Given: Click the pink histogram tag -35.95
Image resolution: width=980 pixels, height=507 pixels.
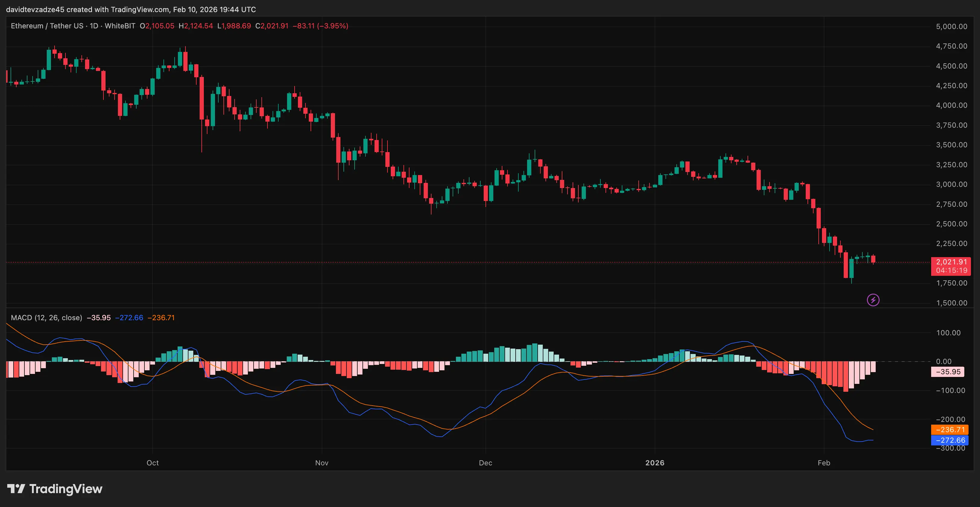Looking at the screenshot, I should click(948, 372).
